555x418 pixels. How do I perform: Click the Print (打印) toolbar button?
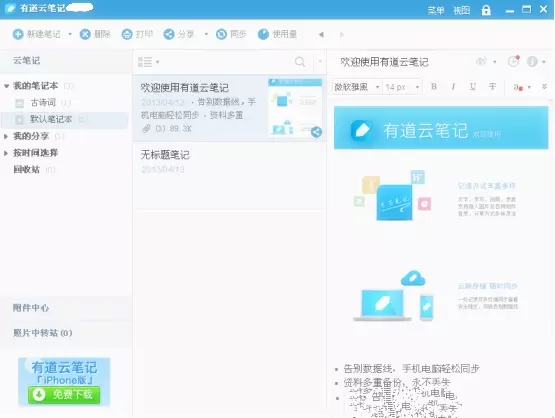[137, 34]
